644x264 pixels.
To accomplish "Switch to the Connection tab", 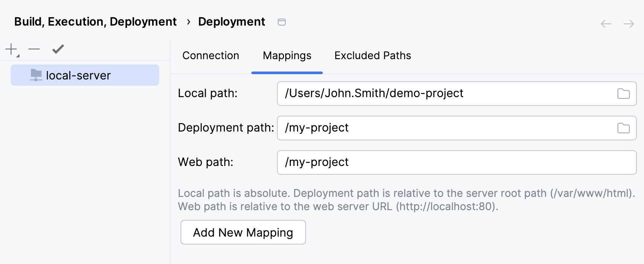I will coord(211,56).
